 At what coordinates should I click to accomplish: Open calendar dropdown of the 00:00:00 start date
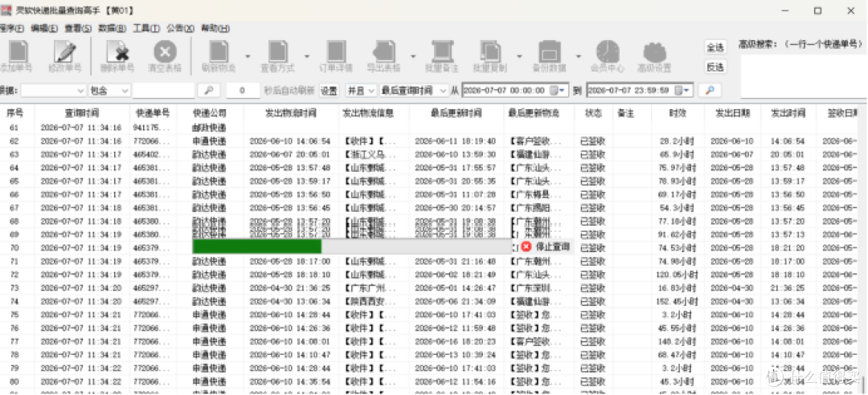tap(559, 90)
